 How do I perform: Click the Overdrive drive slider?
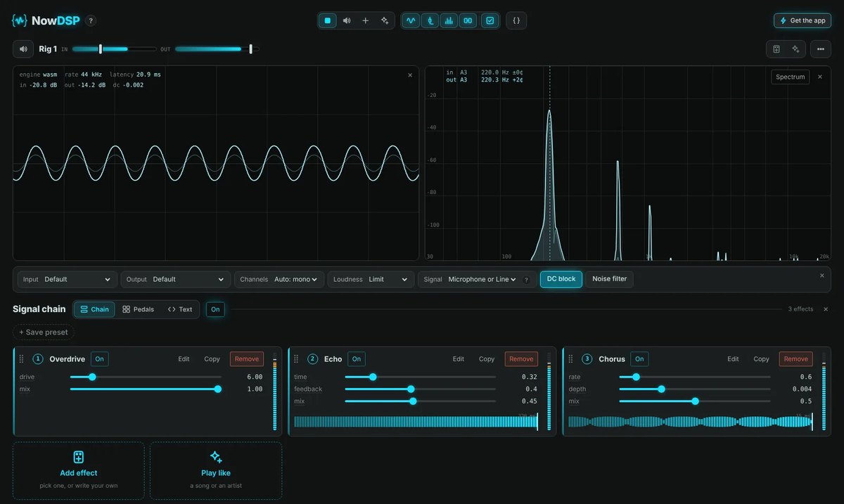pyautogui.click(x=146, y=377)
